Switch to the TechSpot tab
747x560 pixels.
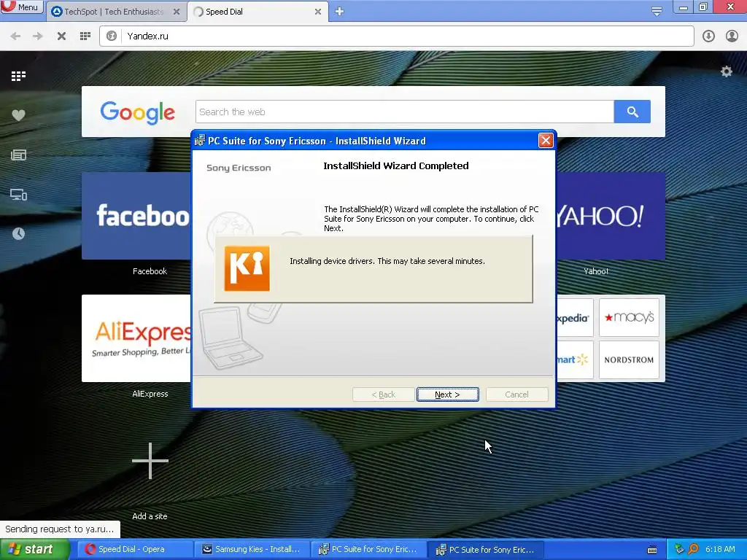point(115,12)
